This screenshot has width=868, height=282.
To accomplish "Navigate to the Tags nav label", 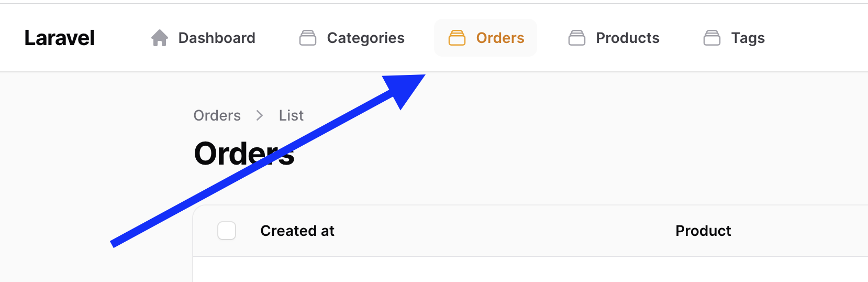I will click(x=748, y=38).
